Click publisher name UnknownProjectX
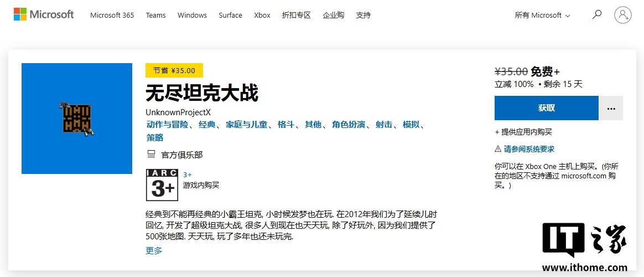This screenshot has width=644, height=277. pyautogui.click(x=178, y=112)
